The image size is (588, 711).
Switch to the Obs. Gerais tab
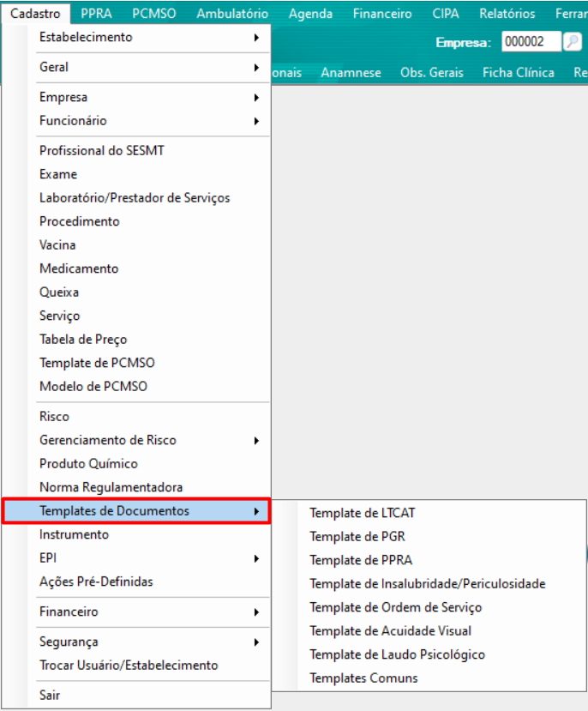432,73
